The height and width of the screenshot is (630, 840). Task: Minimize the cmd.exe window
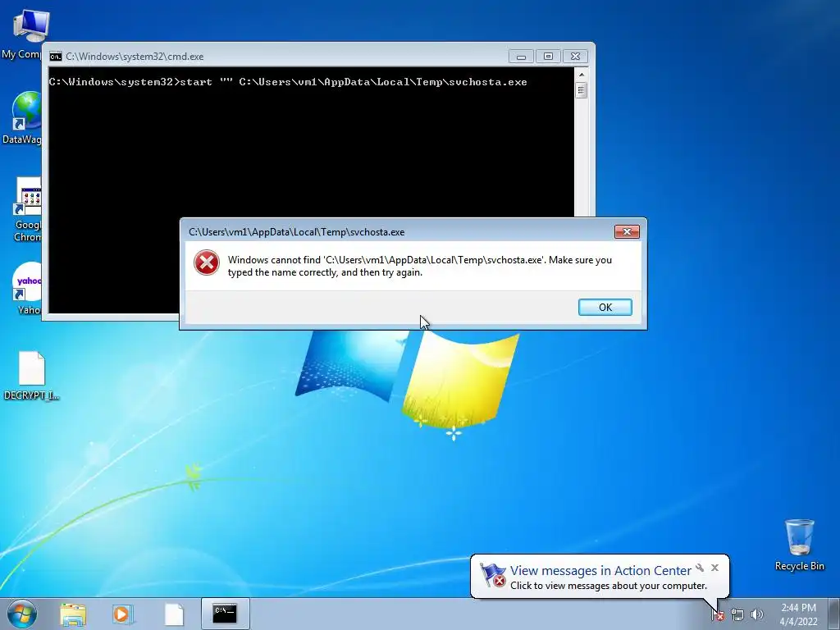pyautogui.click(x=521, y=57)
